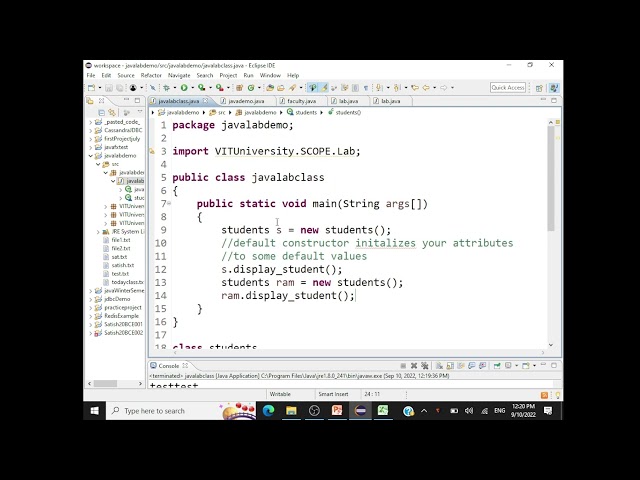
Task: Click the taskbar search box
Action: tap(181, 411)
